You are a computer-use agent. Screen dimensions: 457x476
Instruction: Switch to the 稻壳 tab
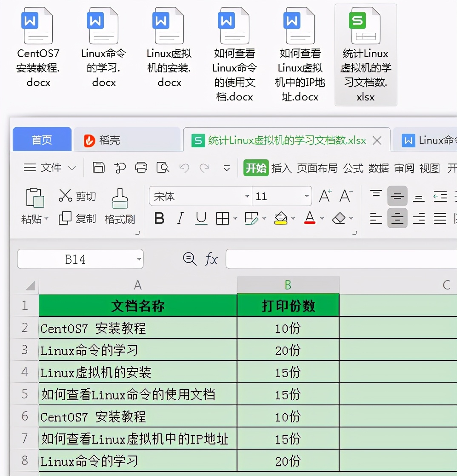coord(127,140)
